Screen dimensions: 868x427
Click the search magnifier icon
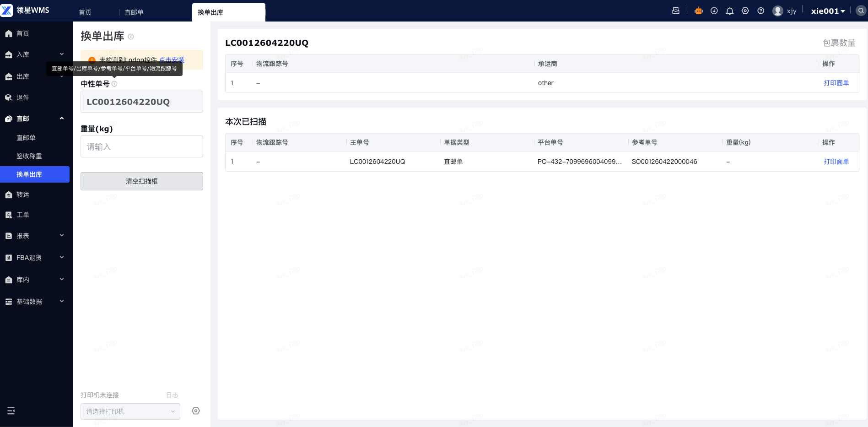[861, 11]
